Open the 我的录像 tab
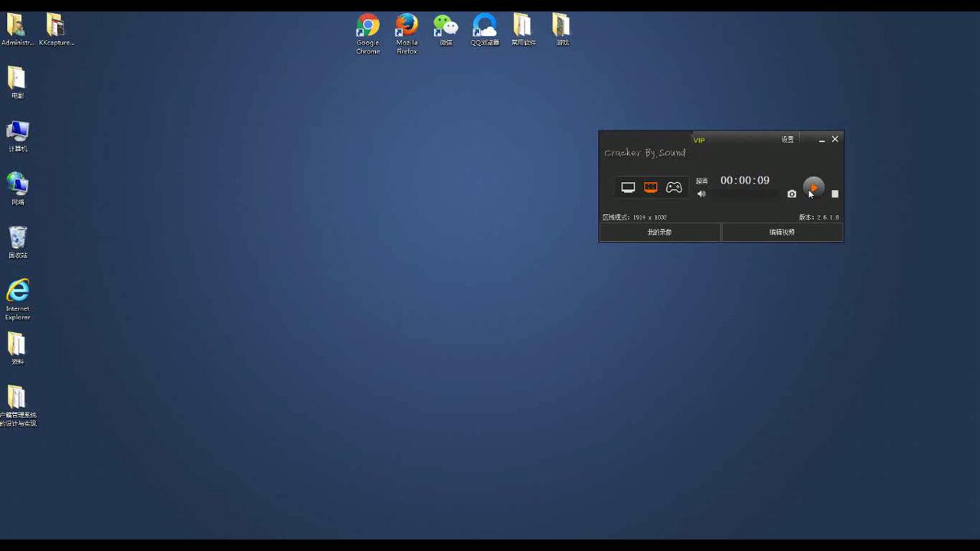This screenshot has width=980, height=551. (x=659, y=232)
